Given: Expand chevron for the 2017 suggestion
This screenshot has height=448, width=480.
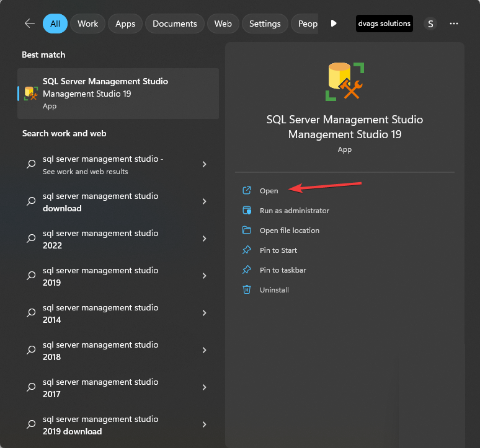Looking at the screenshot, I should [x=204, y=387].
